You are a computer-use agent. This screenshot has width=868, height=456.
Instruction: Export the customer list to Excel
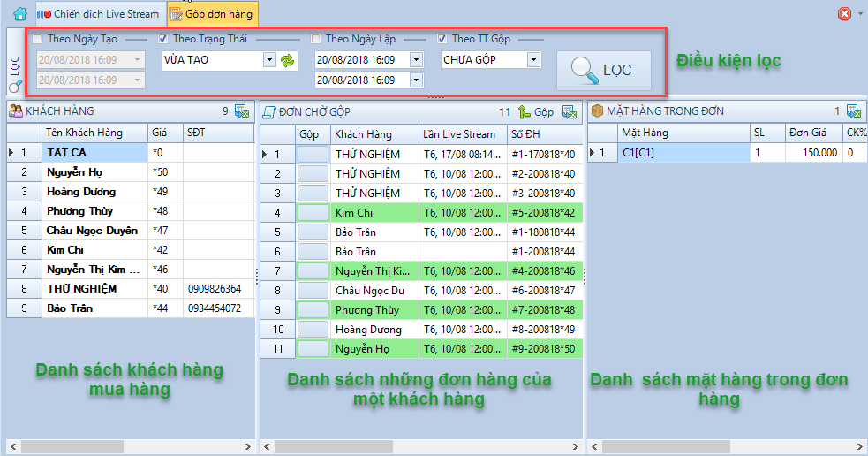pos(244,111)
